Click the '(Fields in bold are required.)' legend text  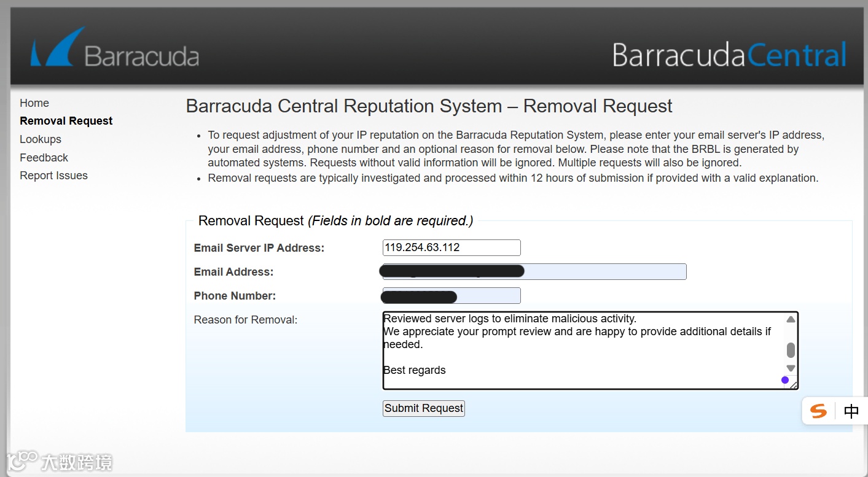pos(391,221)
